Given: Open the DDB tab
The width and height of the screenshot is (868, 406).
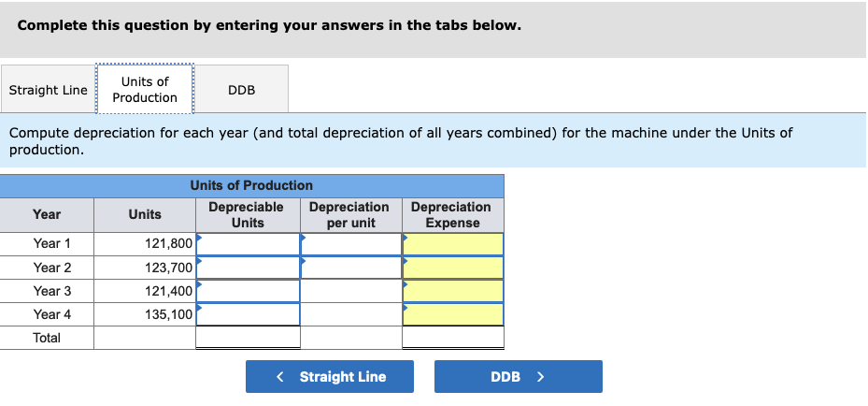Looking at the screenshot, I should tap(241, 90).
